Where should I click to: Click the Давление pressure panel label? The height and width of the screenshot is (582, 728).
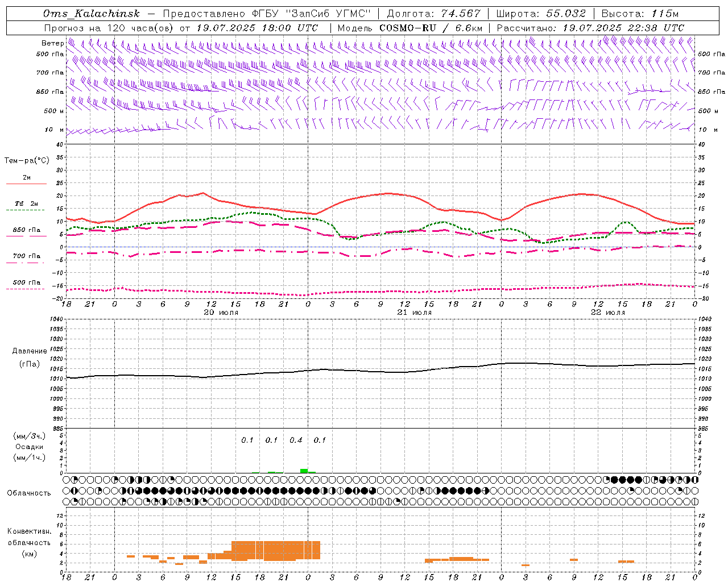tap(30, 351)
